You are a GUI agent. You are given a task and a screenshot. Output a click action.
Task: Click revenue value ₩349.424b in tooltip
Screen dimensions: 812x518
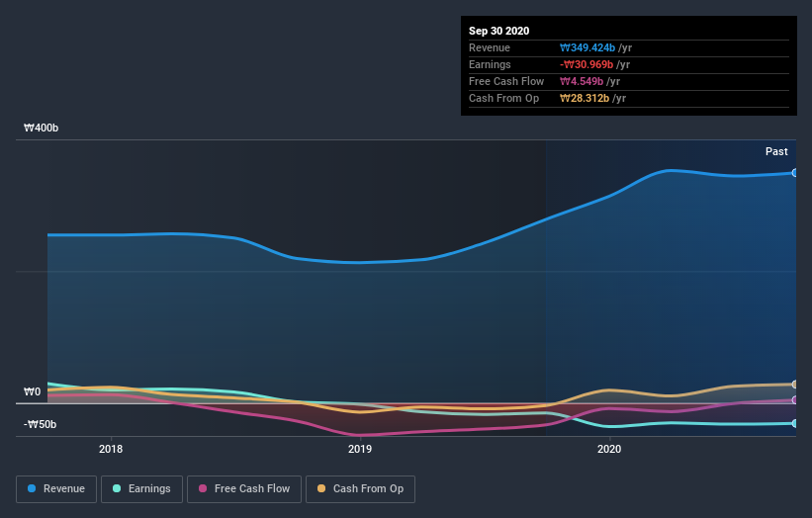(587, 47)
